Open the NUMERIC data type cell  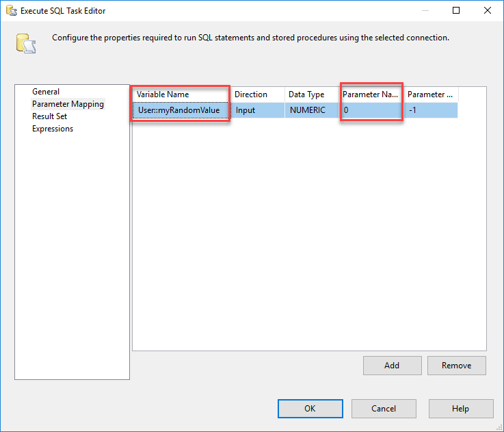click(311, 110)
